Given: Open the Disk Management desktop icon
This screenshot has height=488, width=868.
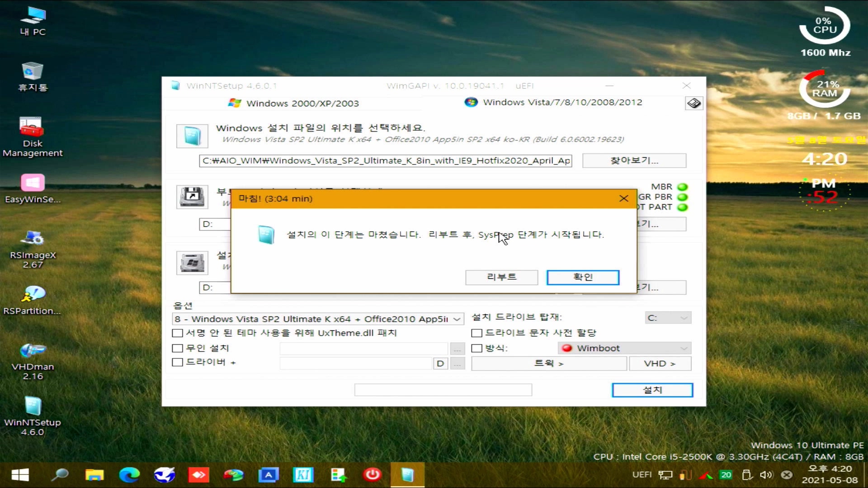Looking at the screenshot, I should pos(32,127).
